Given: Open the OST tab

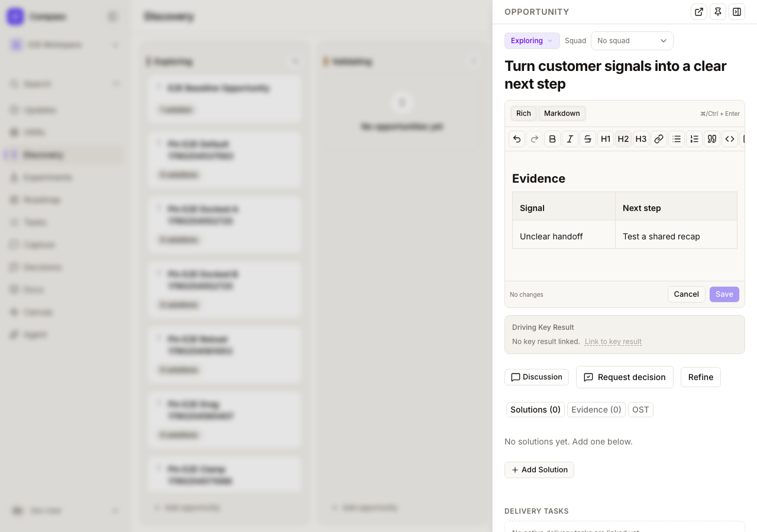Looking at the screenshot, I should click(640, 410).
